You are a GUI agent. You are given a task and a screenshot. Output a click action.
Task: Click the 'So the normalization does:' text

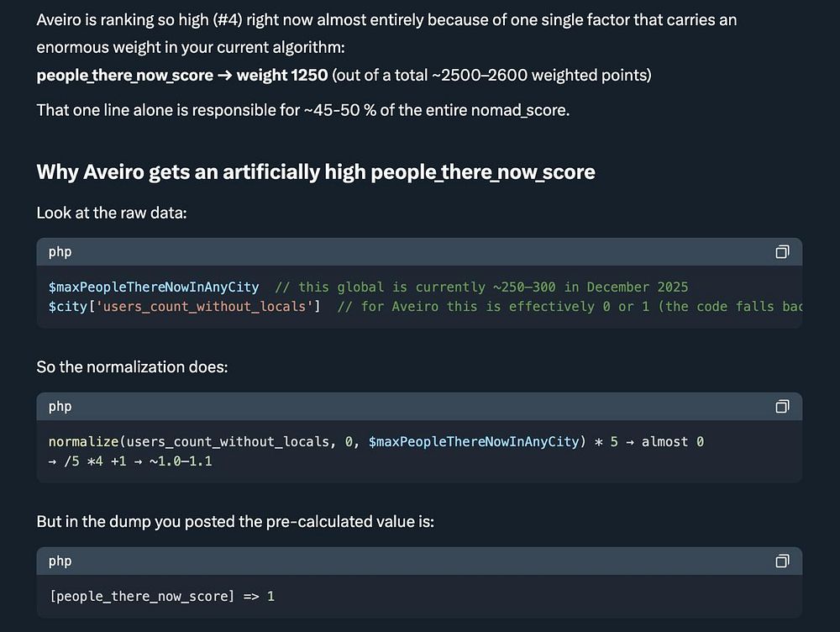(134, 367)
